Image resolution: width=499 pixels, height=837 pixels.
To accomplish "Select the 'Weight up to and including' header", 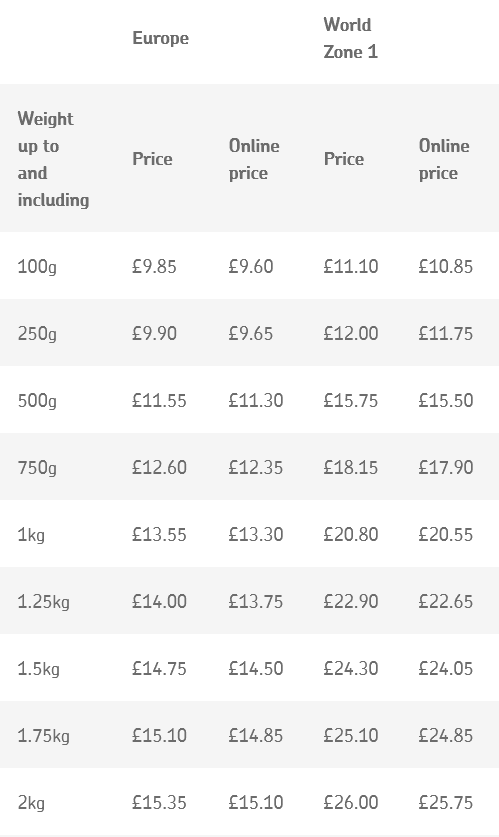I will (x=53, y=159).
